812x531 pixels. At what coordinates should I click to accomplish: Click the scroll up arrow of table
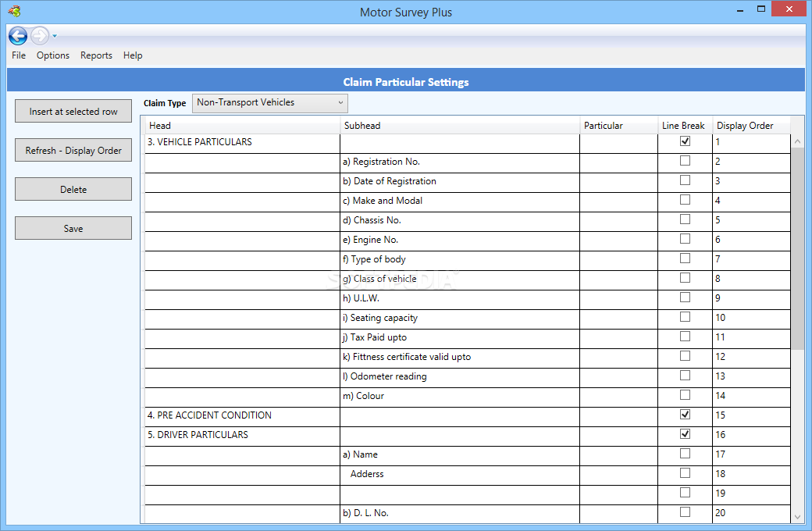tap(797, 141)
